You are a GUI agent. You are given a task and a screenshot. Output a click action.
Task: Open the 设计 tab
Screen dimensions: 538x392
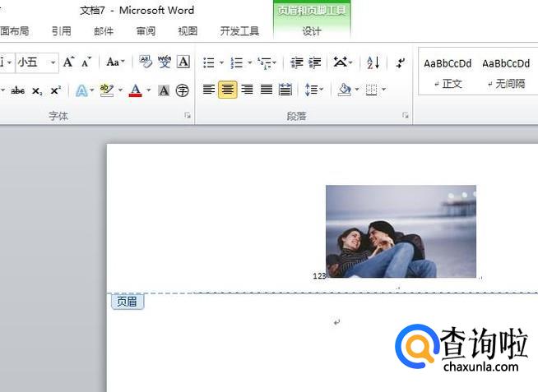click(x=312, y=31)
